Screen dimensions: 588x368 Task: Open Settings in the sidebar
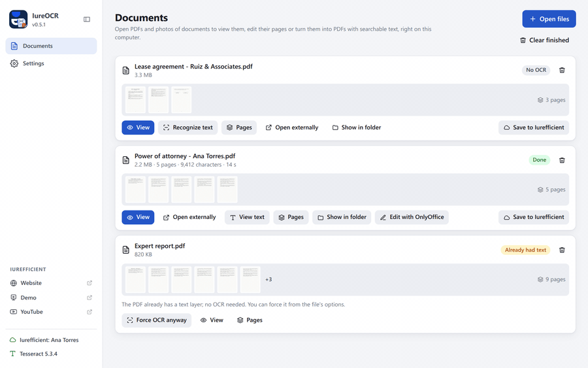[x=51, y=63]
